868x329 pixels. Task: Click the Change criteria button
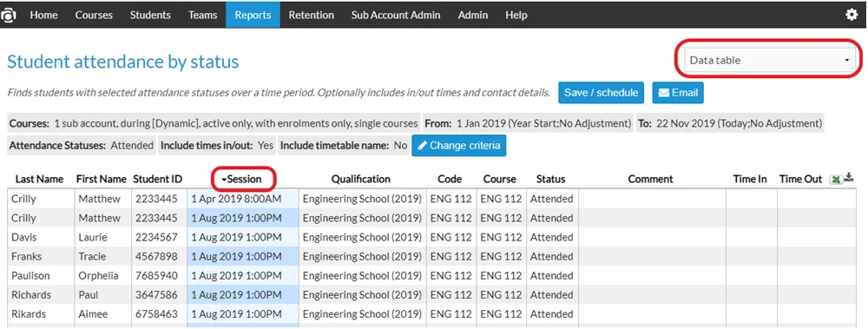(458, 146)
